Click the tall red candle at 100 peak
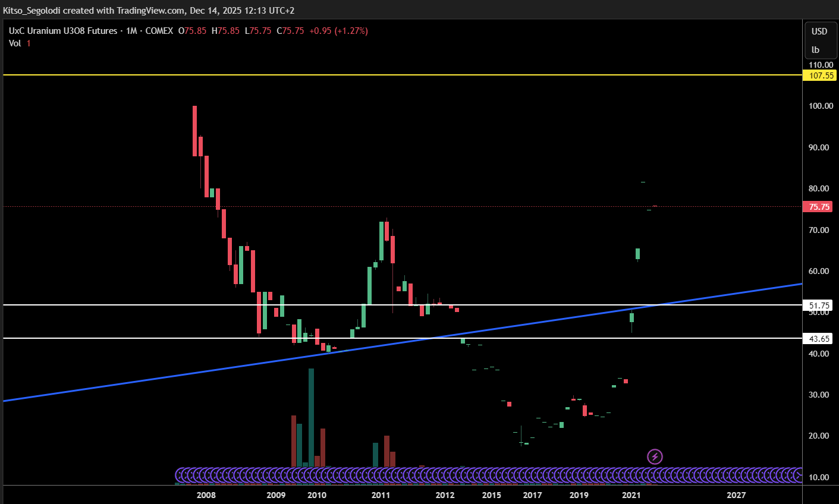 (x=194, y=131)
